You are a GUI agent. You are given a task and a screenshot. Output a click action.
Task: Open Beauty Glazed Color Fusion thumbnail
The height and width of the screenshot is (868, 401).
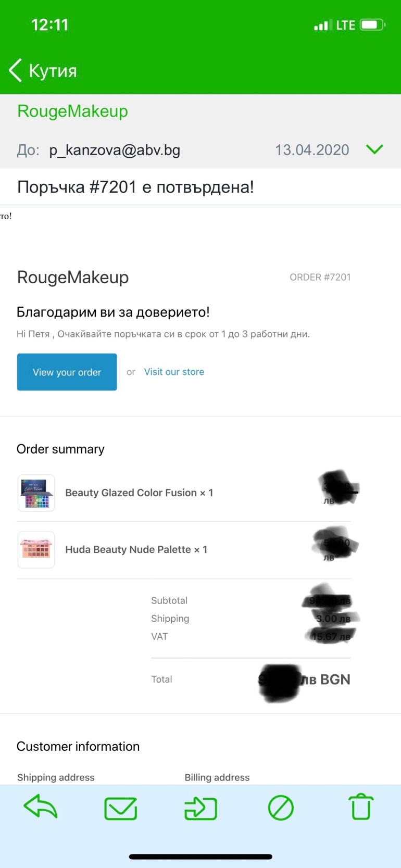[x=36, y=493]
